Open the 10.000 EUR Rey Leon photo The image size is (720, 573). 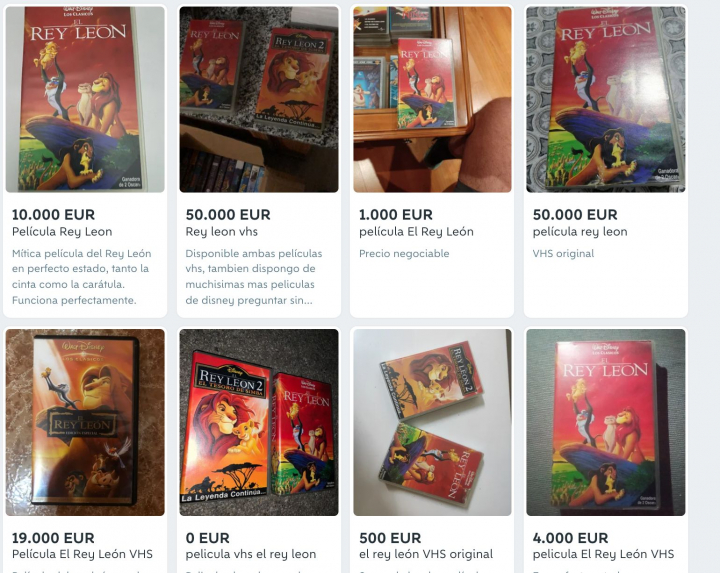(x=85, y=99)
